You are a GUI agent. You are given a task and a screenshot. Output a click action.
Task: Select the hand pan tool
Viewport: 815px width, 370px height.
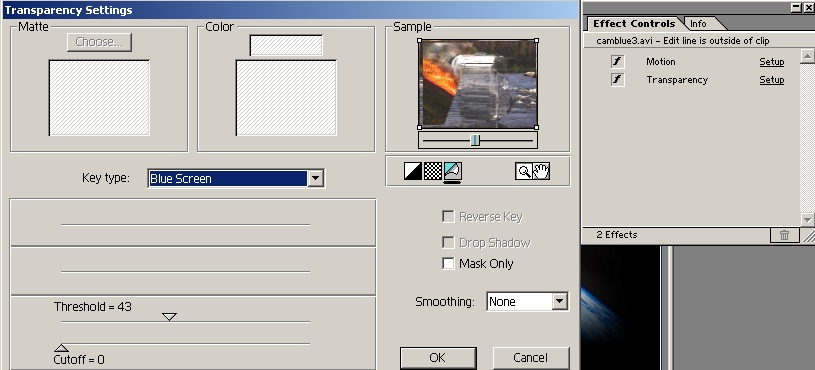tap(541, 171)
